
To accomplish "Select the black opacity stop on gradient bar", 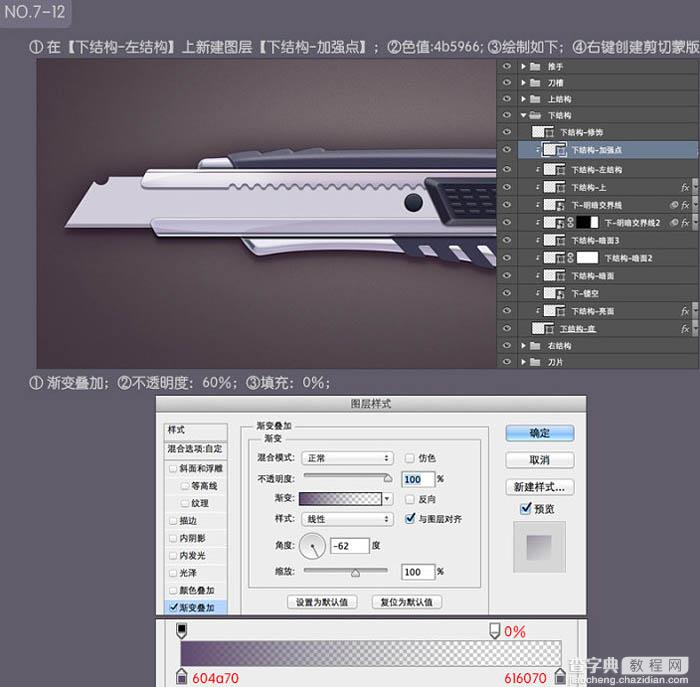I will (x=181, y=630).
